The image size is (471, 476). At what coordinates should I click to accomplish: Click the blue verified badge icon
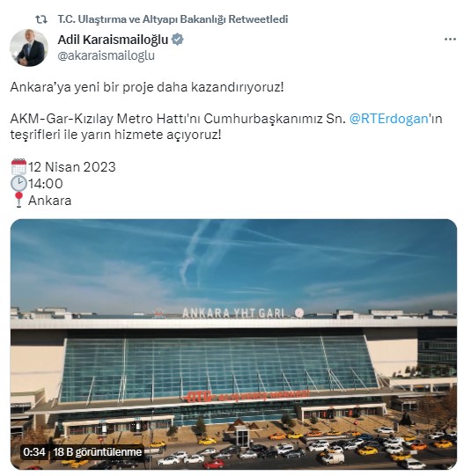pos(177,40)
